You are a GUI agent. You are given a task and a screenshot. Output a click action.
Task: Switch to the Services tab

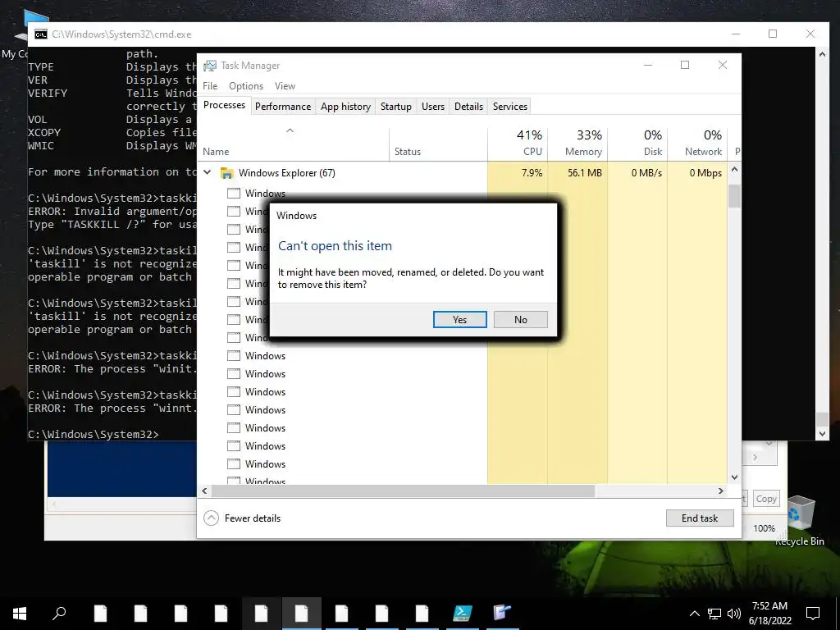[x=510, y=107]
